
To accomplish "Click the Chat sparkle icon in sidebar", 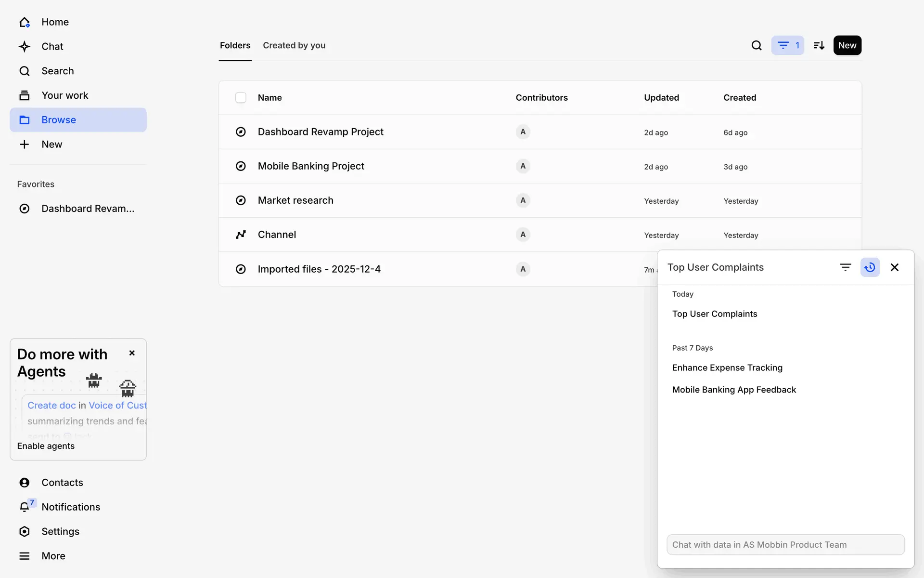I will point(25,46).
